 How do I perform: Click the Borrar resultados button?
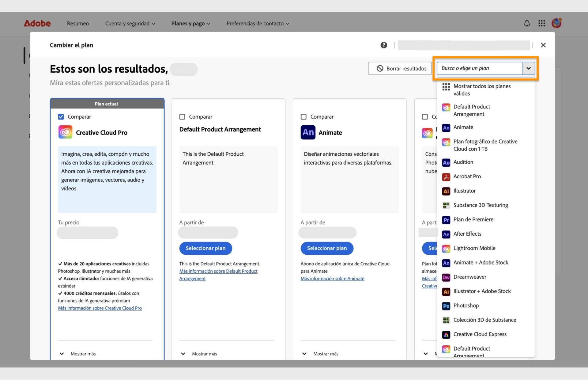(400, 68)
